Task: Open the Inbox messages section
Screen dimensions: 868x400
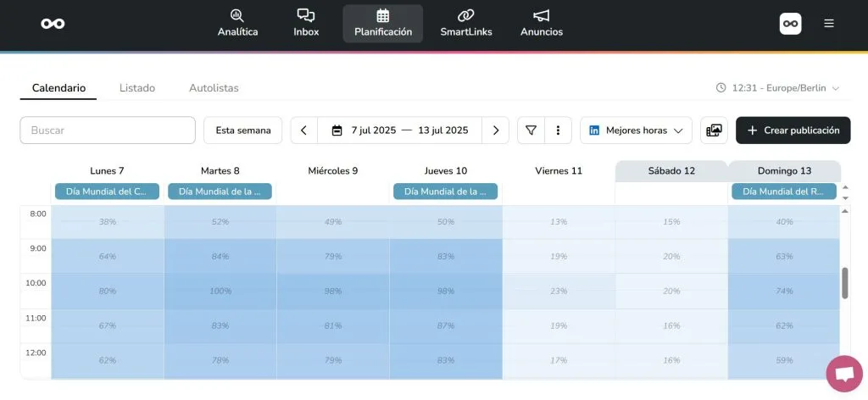Action: click(306, 24)
